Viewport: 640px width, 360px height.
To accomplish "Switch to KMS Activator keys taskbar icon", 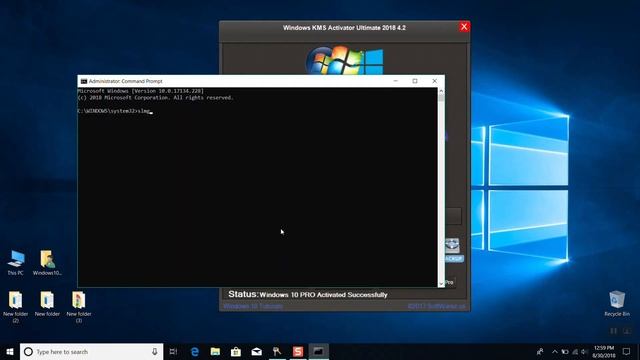I will [x=277, y=351].
